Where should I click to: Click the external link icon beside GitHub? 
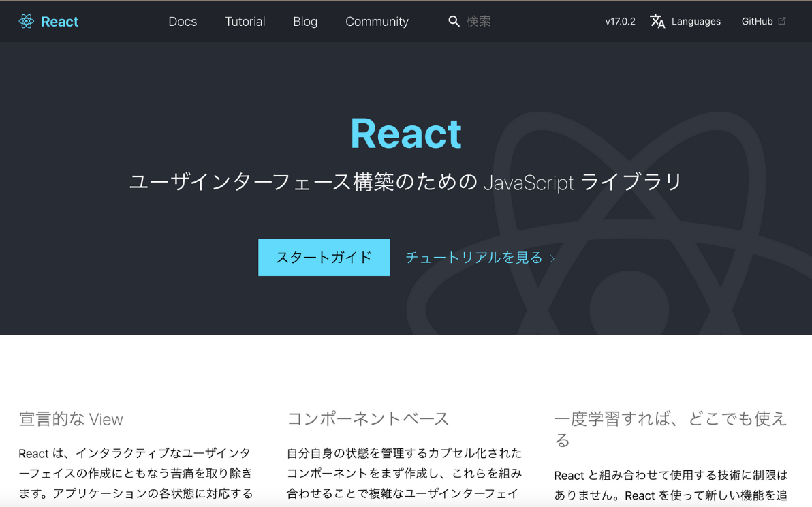782,21
